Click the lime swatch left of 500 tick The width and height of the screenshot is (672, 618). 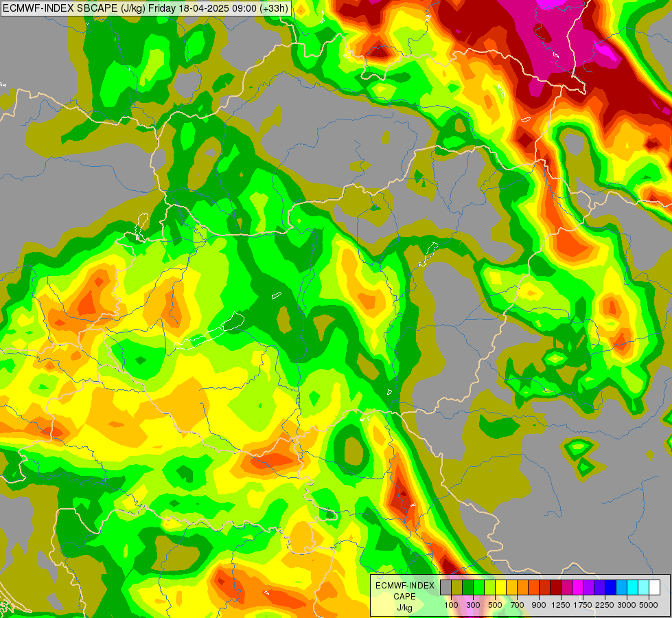point(490,587)
